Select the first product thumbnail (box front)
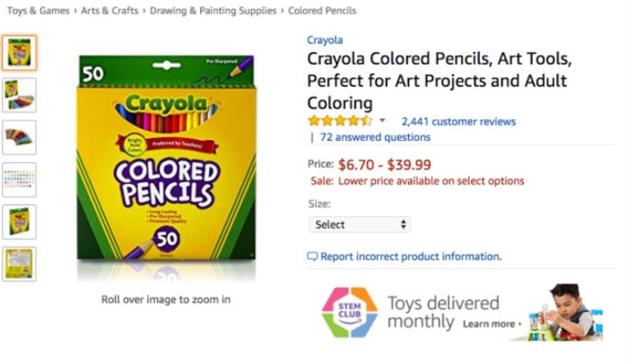The height and width of the screenshot is (364, 628). (19, 53)
